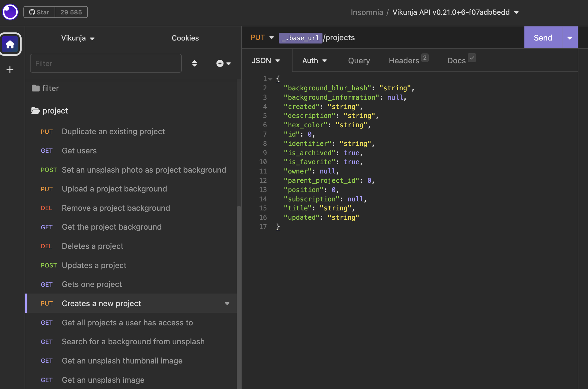588x389 pixels.
Task: Click the sort order arrows icon
Action: tap(194, 63)
